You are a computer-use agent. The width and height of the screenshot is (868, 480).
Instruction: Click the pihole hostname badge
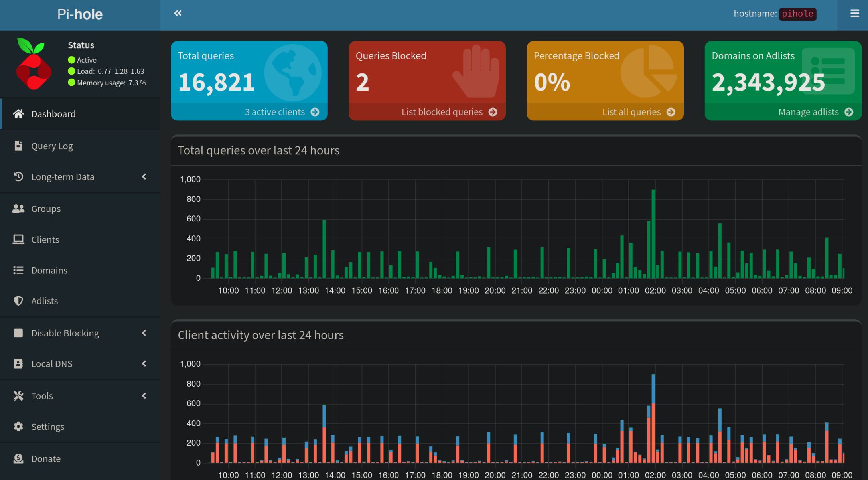797,14
